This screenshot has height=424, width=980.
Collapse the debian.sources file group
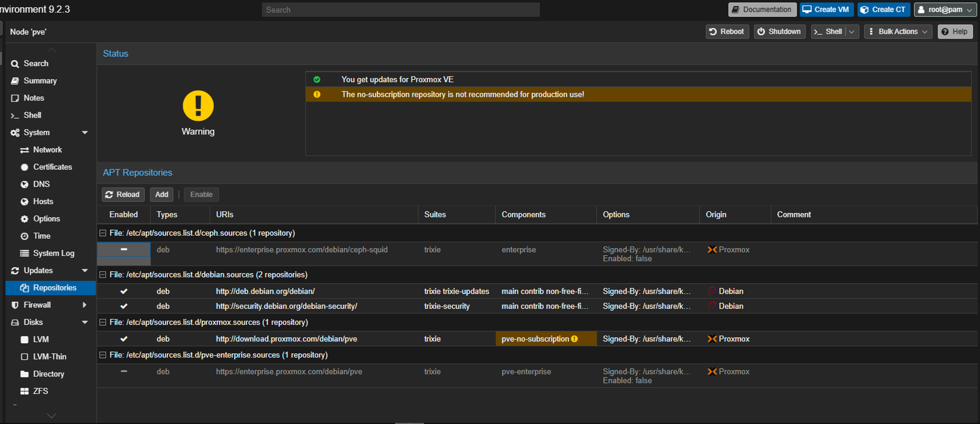[x=102, y=275]
